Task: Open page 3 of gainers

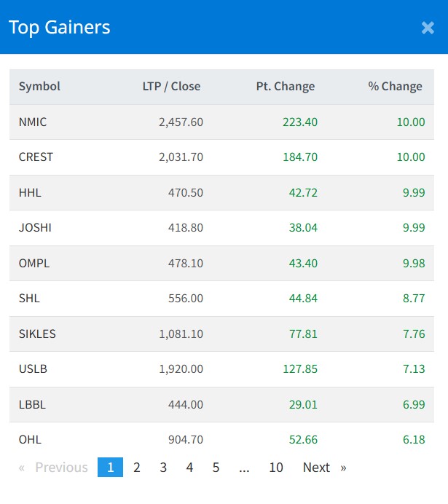Action: [163, 468]
